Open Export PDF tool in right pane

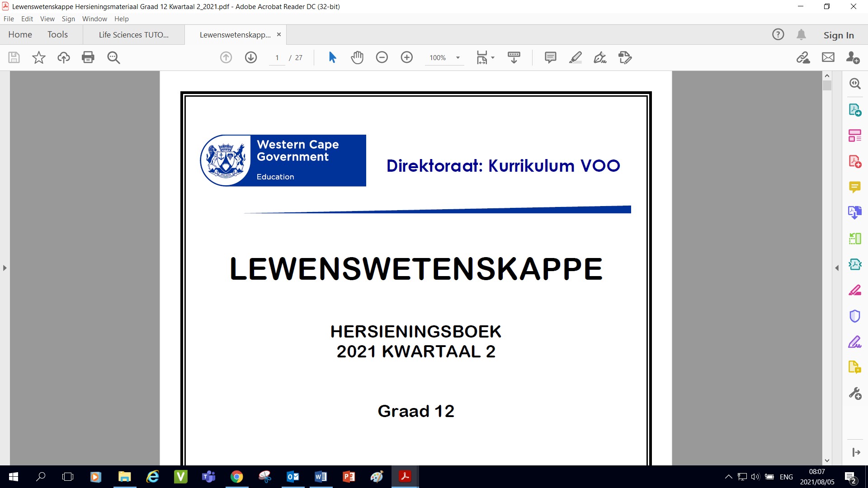(855, 110)
